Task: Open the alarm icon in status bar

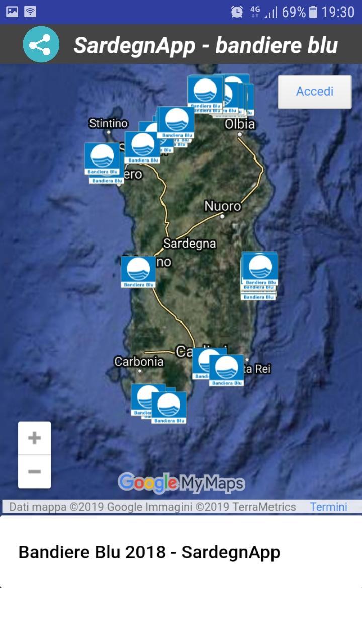Action: point(237,12)
